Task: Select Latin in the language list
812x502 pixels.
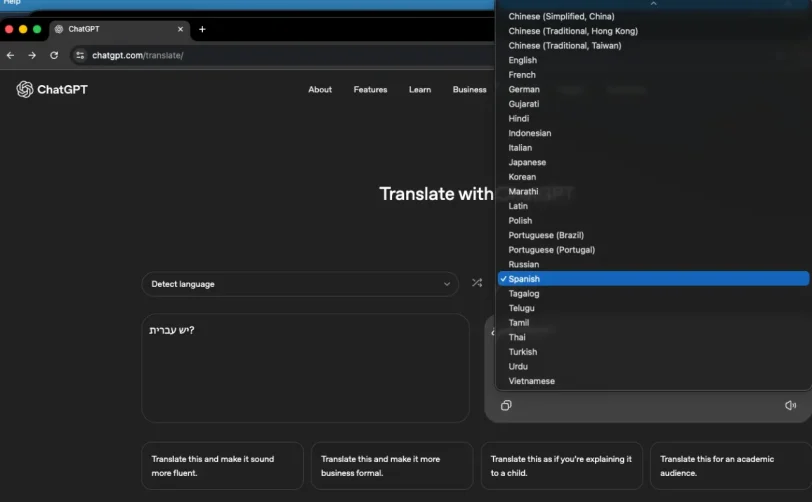Action: tap(654, 206)
